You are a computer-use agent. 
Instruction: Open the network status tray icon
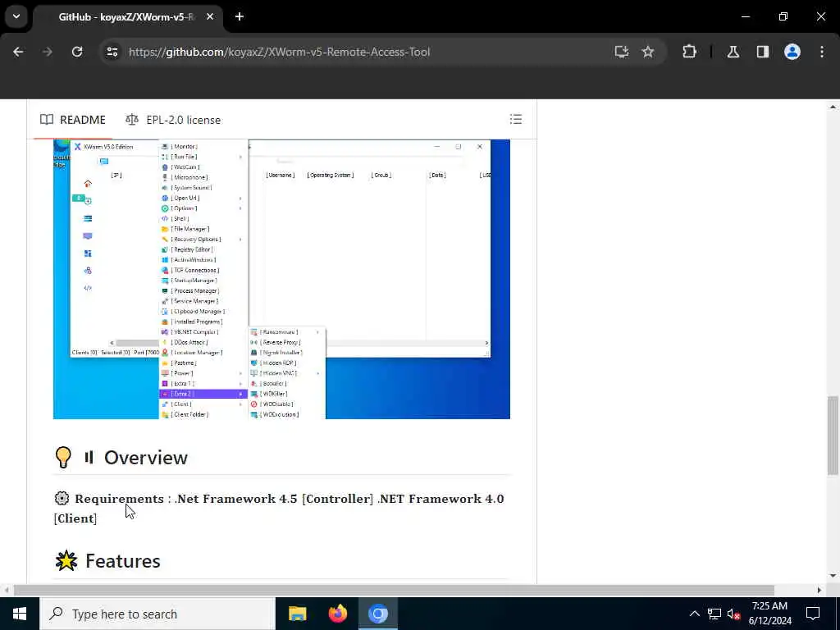(x=714, y=614)
